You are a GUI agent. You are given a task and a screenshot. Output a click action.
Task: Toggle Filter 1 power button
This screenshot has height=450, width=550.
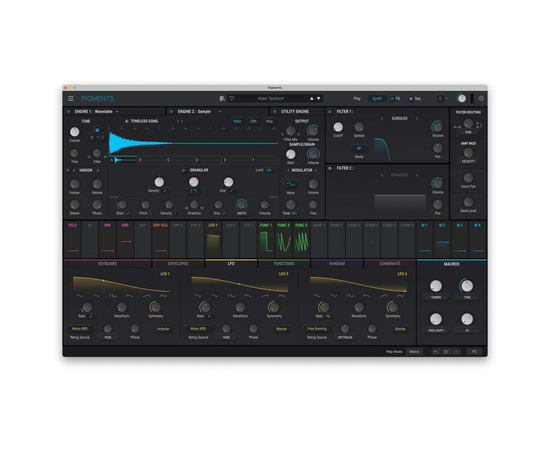330,112
